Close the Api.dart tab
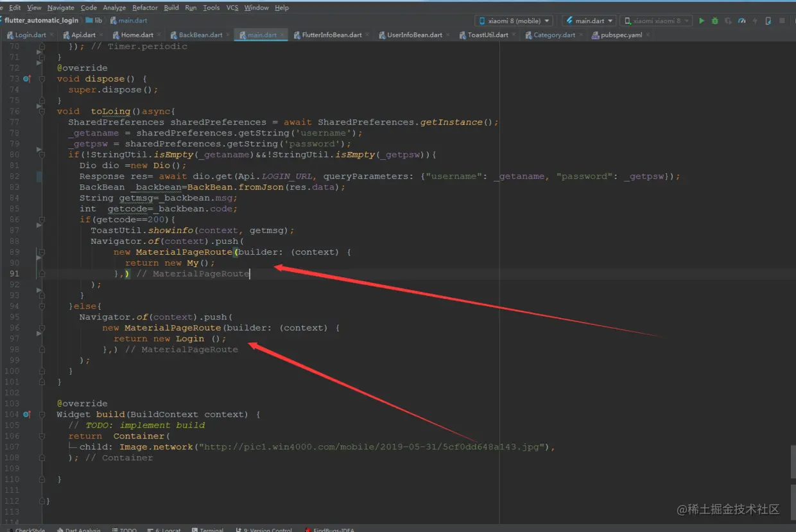This screenshot has width=796, height=532. tap(102, 35)
